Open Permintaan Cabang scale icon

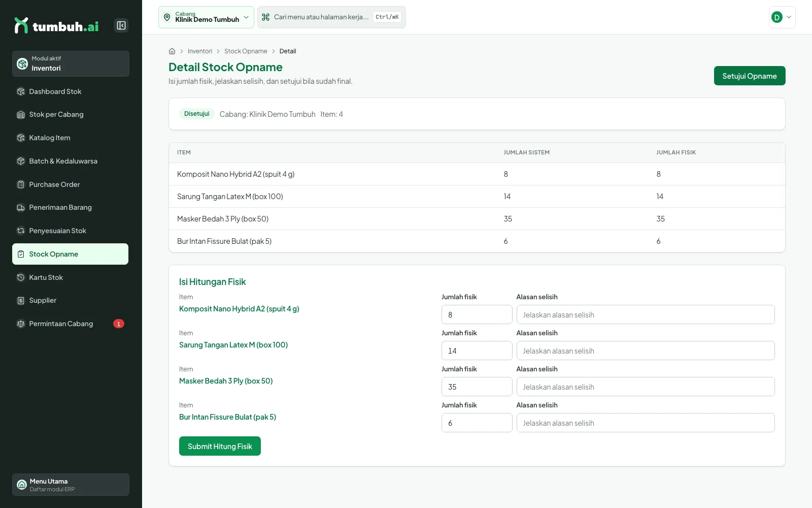21,324
